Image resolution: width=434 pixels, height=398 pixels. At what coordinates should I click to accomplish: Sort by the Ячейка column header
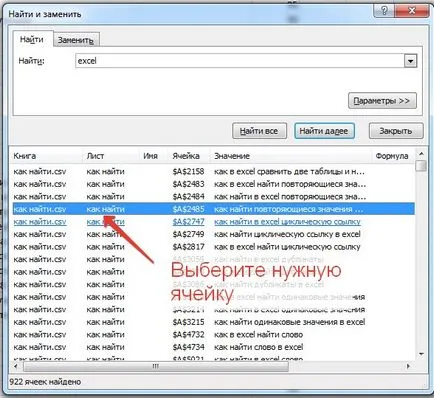pyautogui.click(x=189, y=156)
